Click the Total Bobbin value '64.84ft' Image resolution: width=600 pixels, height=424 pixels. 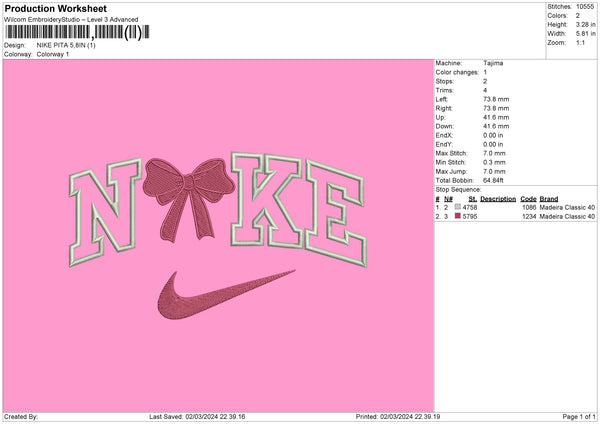(x=494, y=180)
